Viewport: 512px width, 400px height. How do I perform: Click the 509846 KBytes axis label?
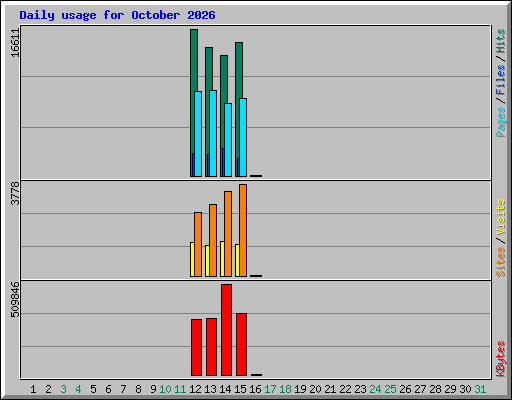pyautogui.click(x=15, y=299)
